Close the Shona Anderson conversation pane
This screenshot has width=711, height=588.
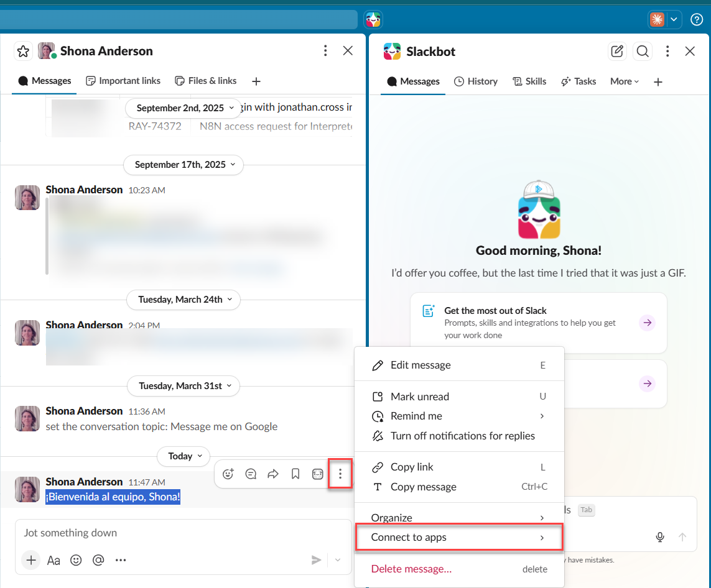pyautogui.click(x=348, y=51)
